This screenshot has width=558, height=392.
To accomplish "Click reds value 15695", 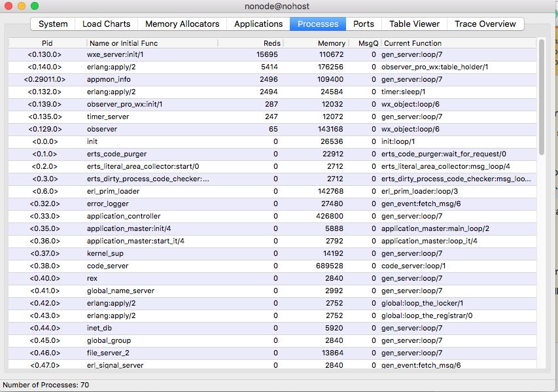I will pos(267,54).
